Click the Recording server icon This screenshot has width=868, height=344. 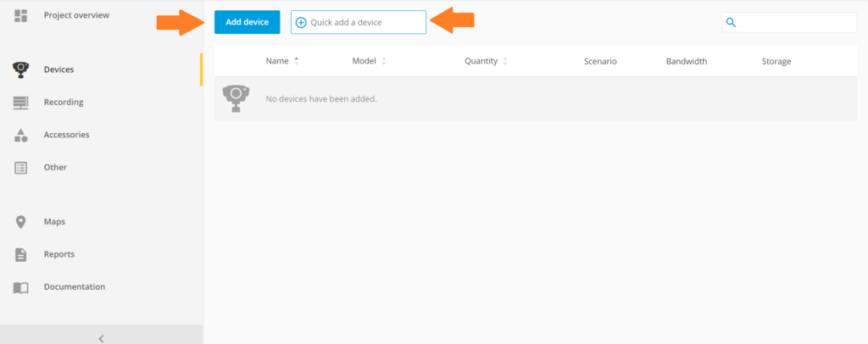[20, 103]
